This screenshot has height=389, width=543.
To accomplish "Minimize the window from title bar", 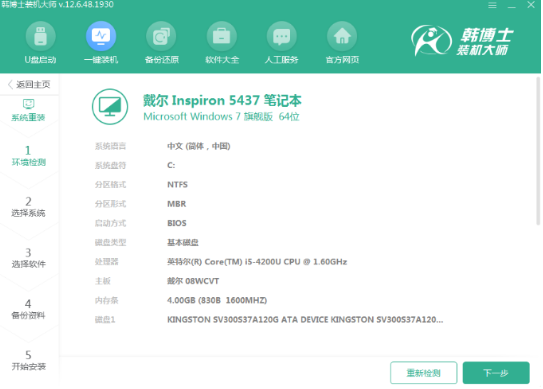I will coord(511,6).
